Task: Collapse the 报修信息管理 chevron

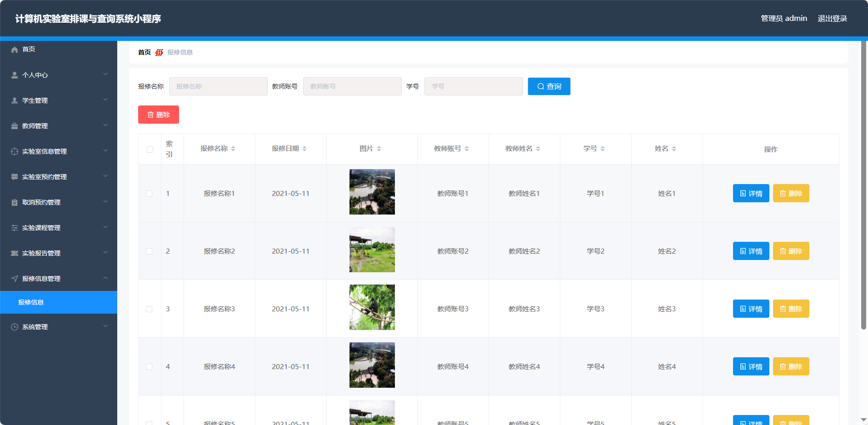Action: coord(105,278)
